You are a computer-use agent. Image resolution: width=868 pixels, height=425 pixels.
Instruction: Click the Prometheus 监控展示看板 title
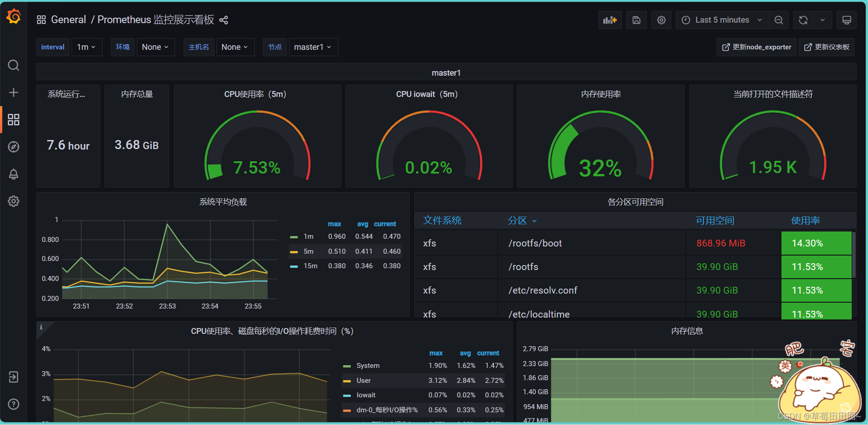pos(155,19)
